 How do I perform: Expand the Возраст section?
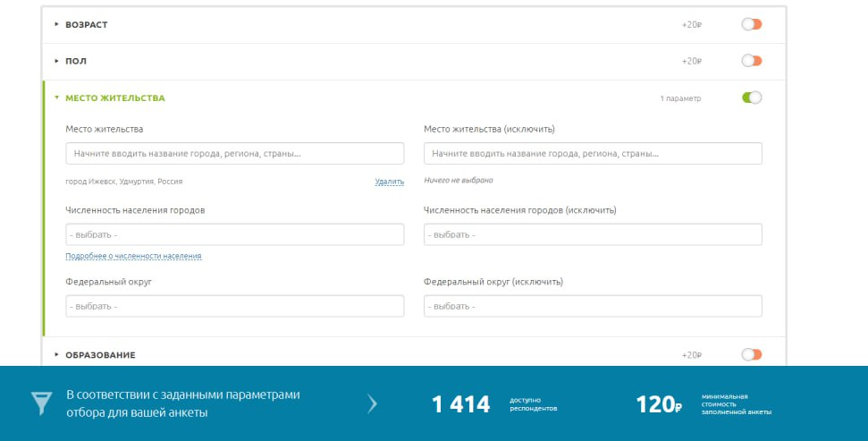point(86,24)
